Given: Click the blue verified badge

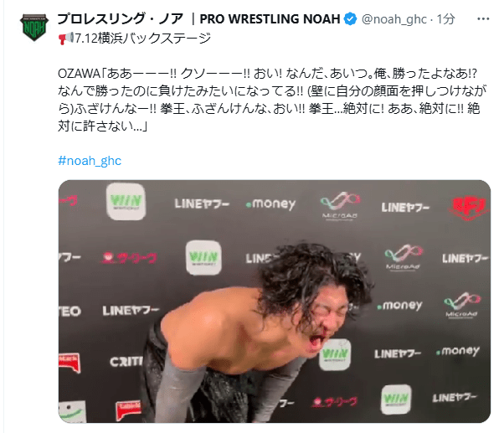Looking at the screenshot, I should click(350, 19).
